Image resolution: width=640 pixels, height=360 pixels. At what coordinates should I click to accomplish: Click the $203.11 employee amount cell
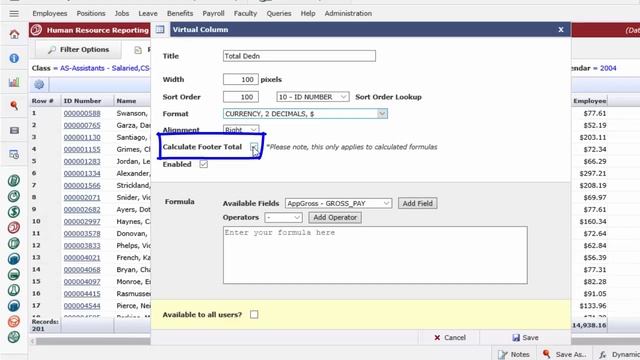click(x=593, y=138)
